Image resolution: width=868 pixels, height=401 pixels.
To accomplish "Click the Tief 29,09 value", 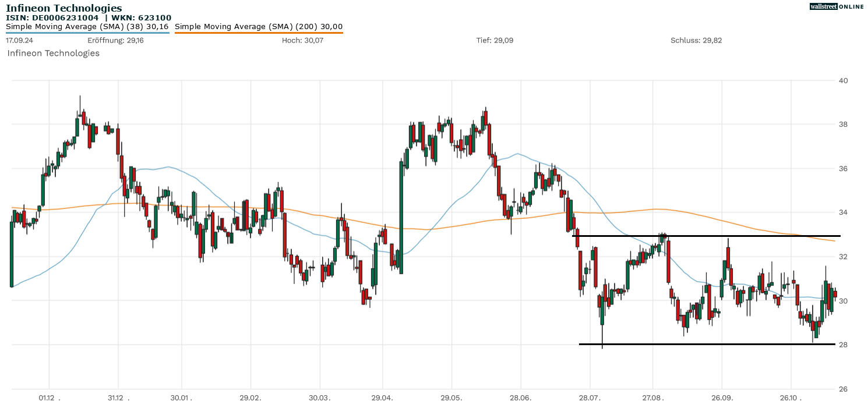I will click(495, 40).
